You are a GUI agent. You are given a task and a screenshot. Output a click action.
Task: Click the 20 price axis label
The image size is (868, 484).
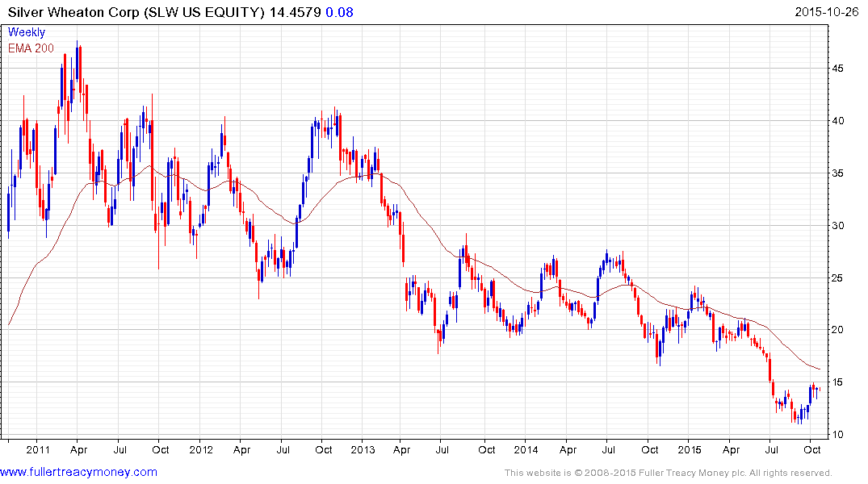[x=837, y=330]
